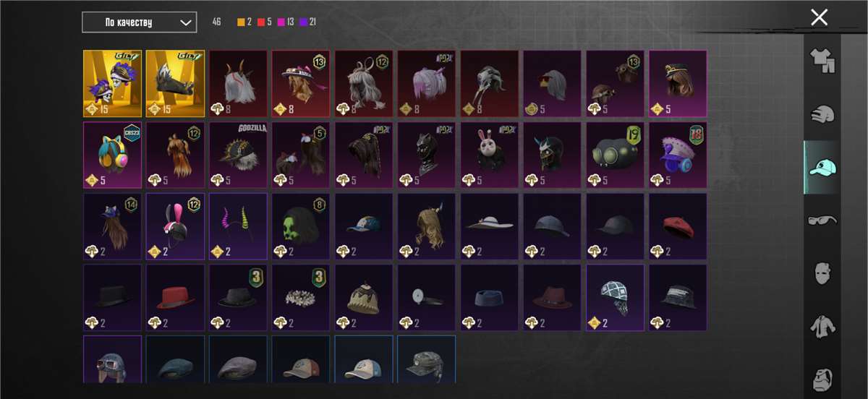Screen dimensions: 868x399
Task: Select the gas mask with badge 19
Action: tap(615, 155)
